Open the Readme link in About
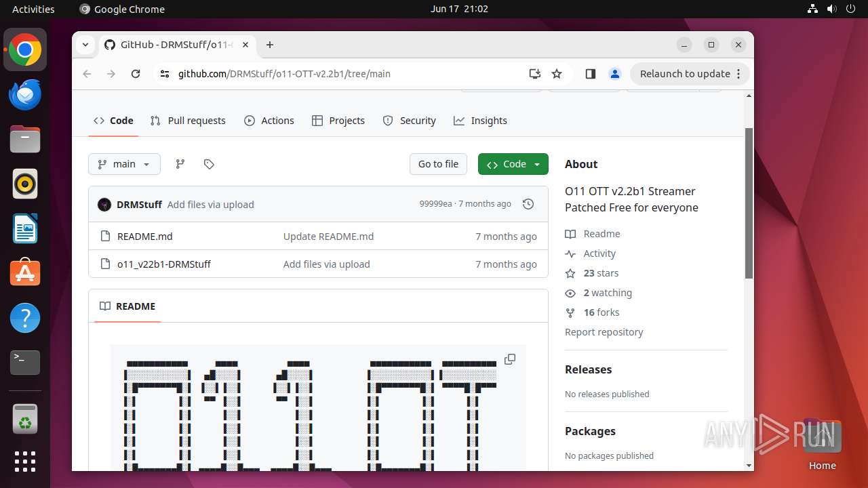 coord(593,234)
